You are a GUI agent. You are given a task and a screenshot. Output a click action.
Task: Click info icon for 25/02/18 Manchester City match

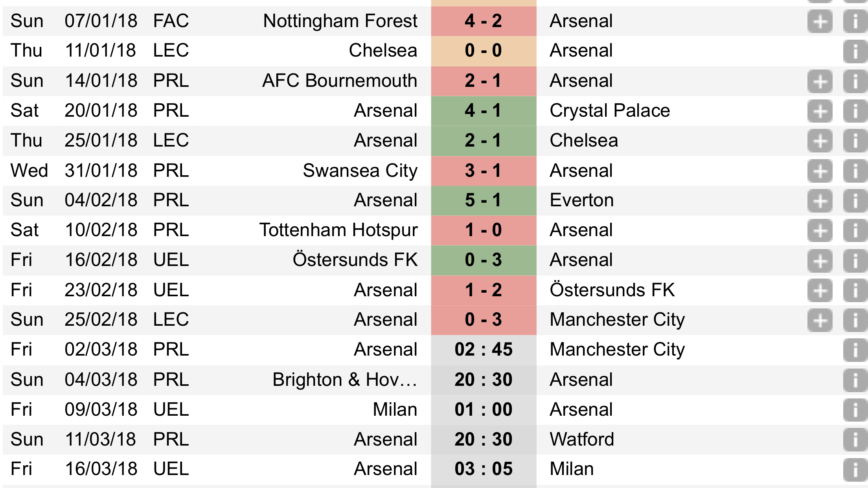click(855, 320)
